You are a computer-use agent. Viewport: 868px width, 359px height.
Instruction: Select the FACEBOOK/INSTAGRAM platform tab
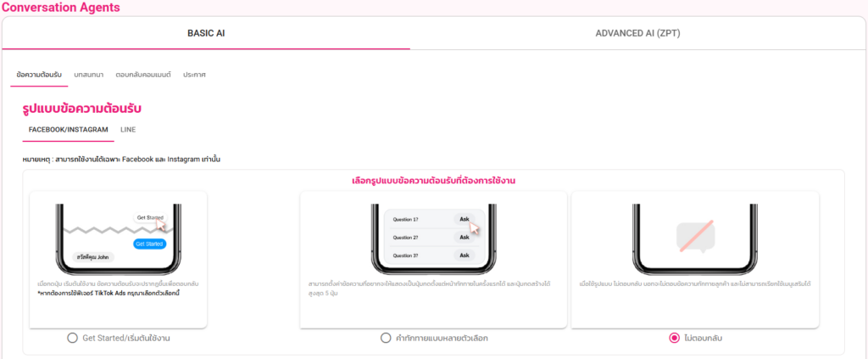coord(68,130)
